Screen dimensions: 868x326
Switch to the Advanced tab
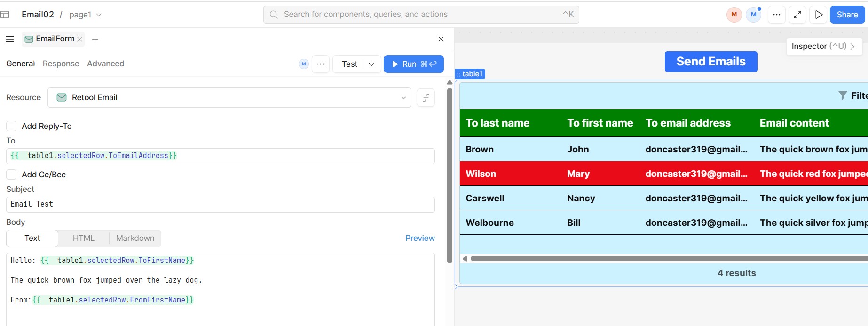coord(105,64)
